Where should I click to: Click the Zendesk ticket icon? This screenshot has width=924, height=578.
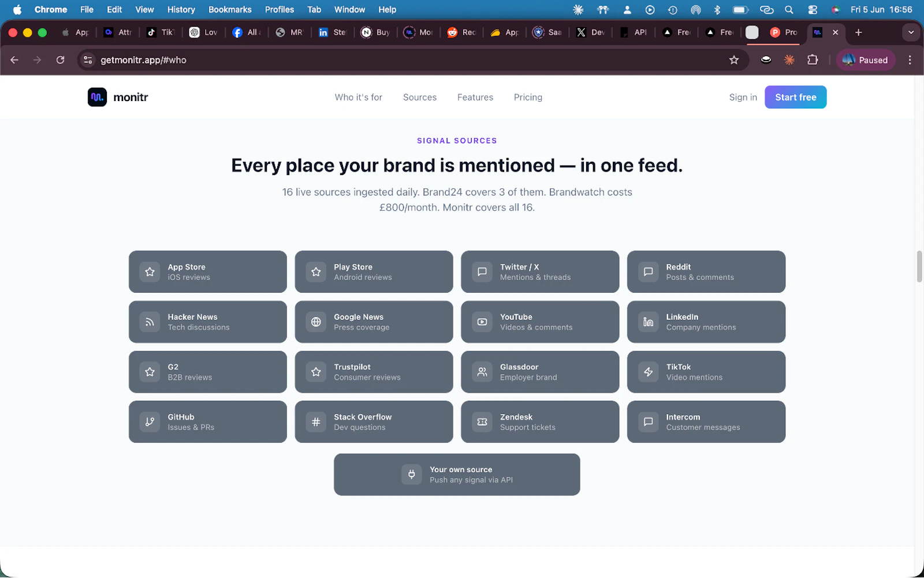click(x=482, y=422)
